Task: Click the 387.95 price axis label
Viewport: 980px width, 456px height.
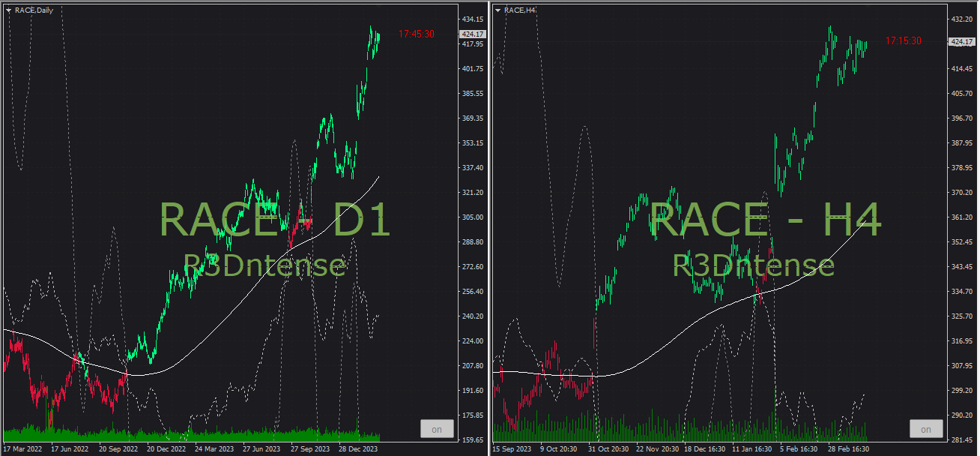Action: pyautogui.click(x=961, y=142)
